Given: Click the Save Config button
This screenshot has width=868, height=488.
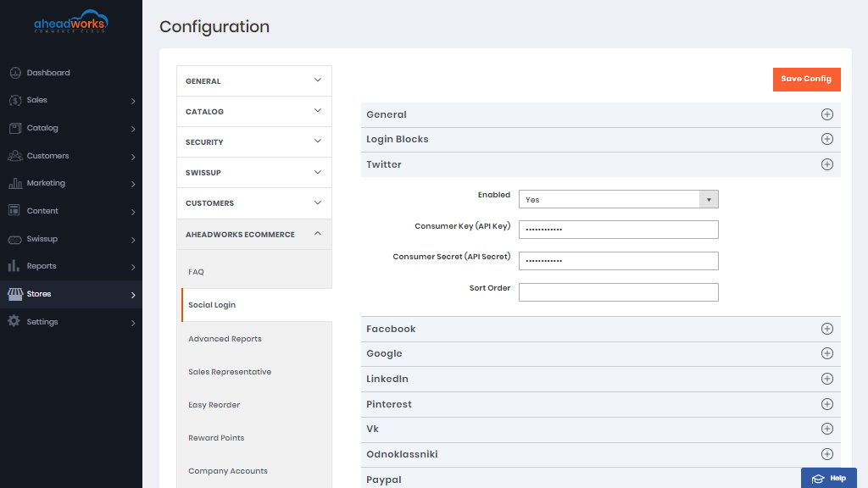Looking at the screenshot, I should 807,79.
